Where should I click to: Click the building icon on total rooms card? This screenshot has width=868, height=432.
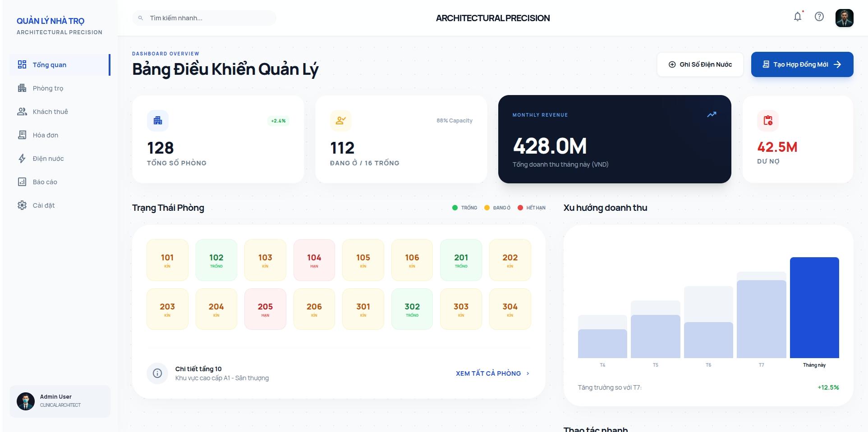[x=158, y=120]
